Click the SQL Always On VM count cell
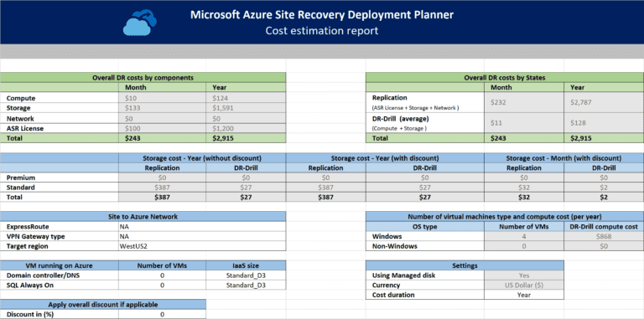The width and height of the screenshot is (644, 319). [162, 285]
